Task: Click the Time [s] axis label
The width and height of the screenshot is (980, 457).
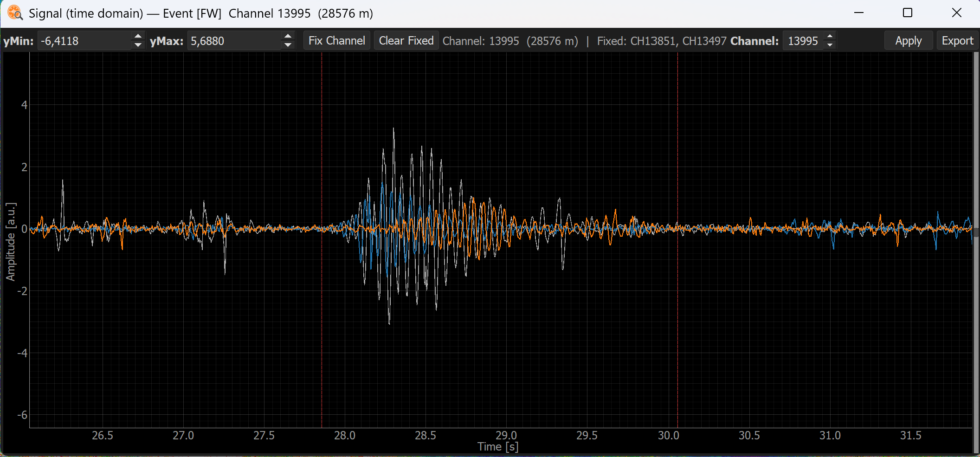Action: 498,447
